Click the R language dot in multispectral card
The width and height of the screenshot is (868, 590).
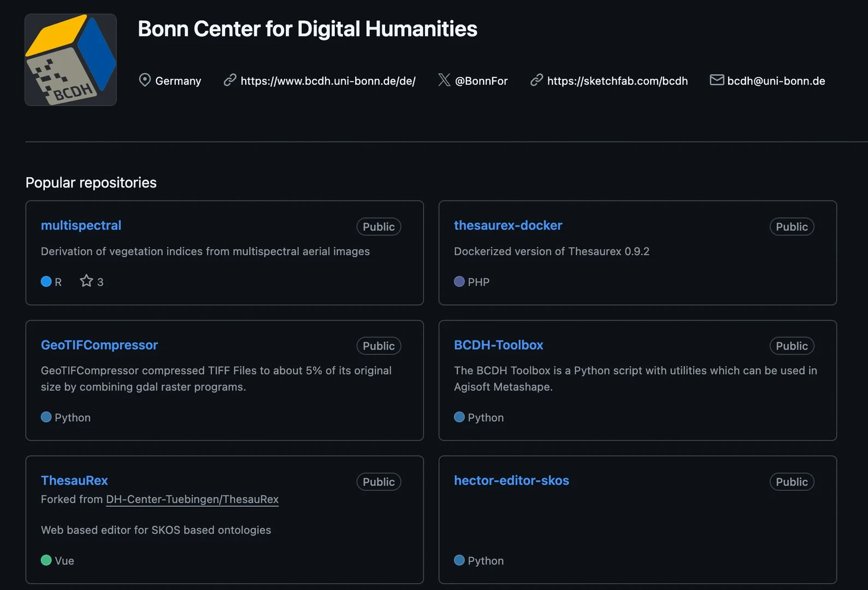(46, 281)
